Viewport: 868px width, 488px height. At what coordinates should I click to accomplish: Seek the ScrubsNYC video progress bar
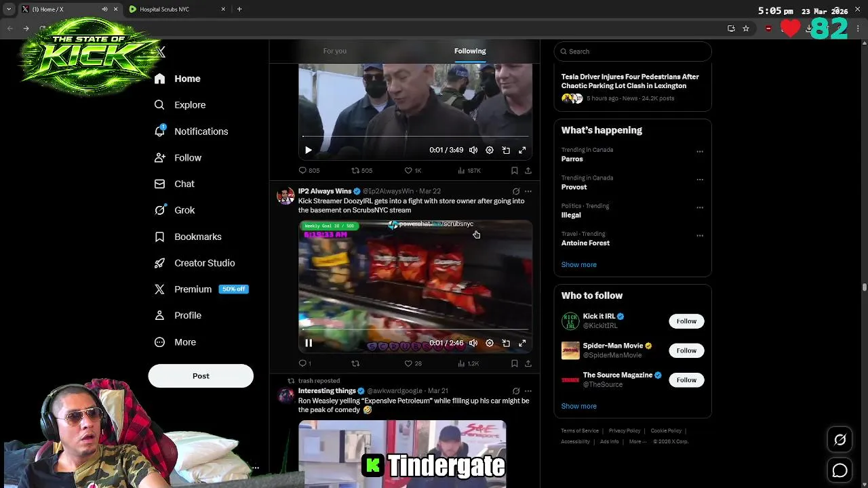[x=415, y=330]
